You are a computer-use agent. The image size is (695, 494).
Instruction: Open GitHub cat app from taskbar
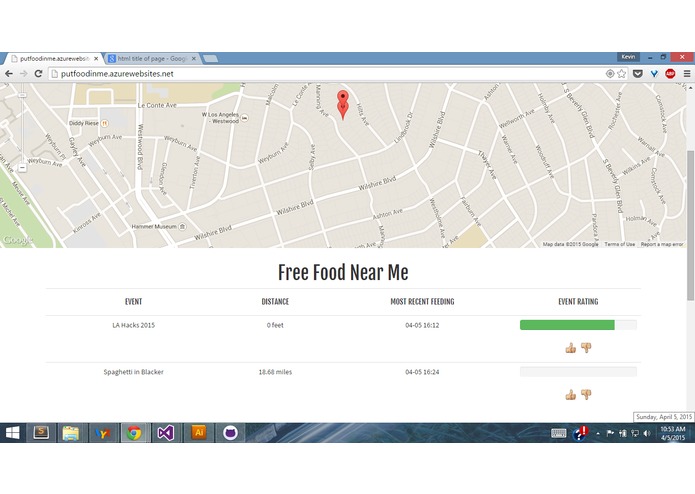coord(230,433)
